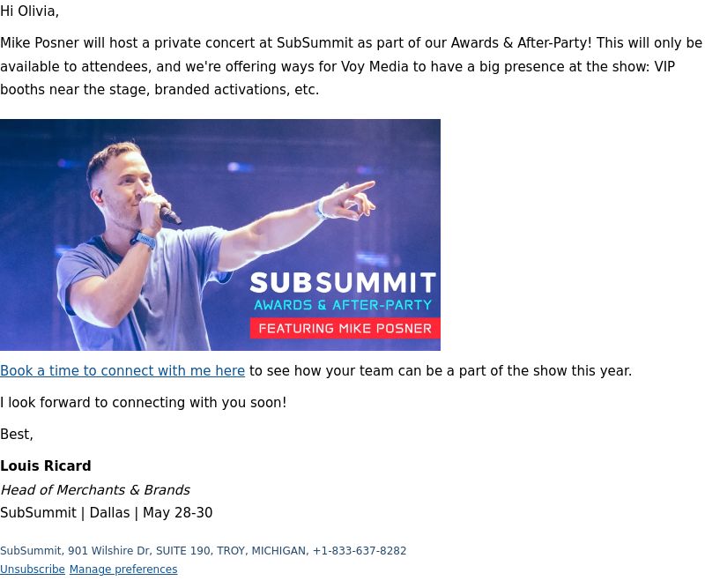
Task: Open the Manage preferences link
Action: [x=123, y=569]
